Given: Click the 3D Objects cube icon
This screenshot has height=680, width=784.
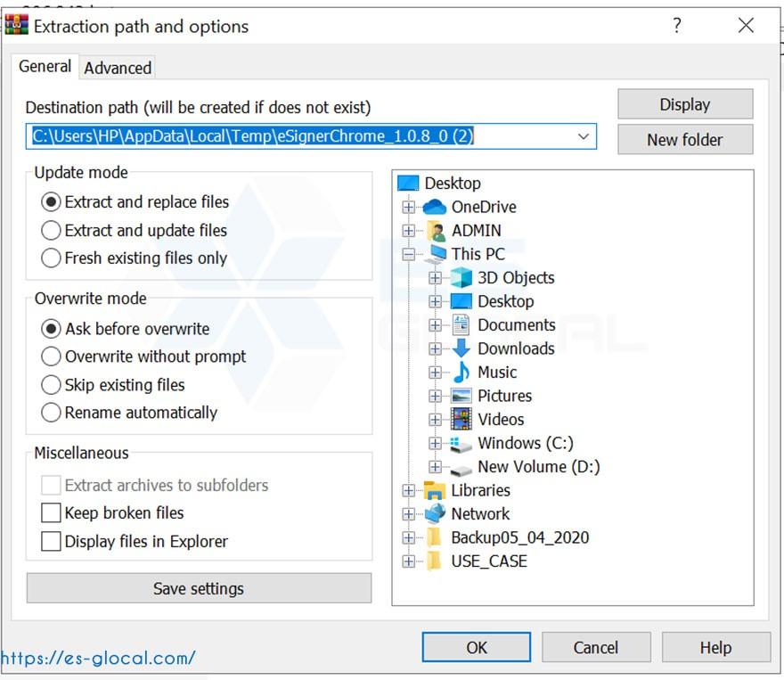Looking at the screenshot, I should pos(461,277).
